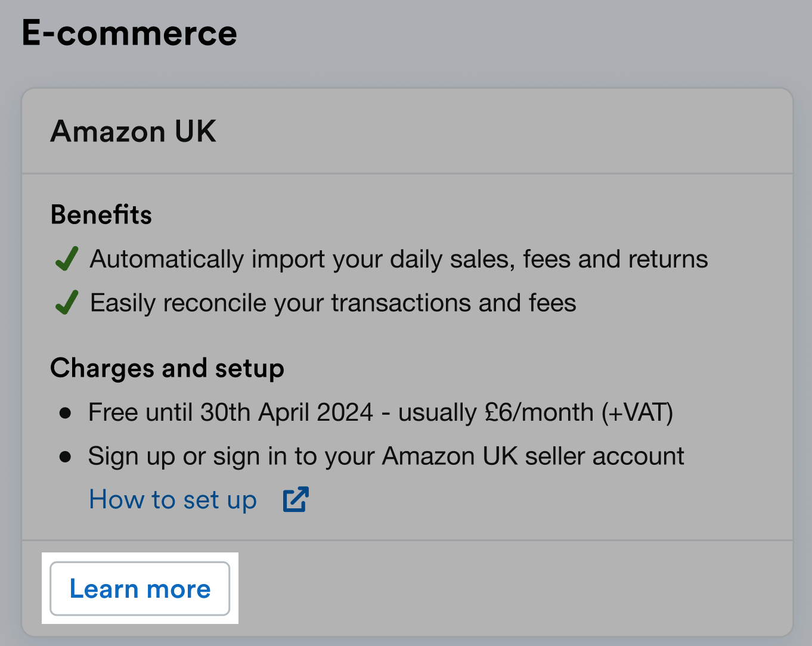
Task: Click the green checkmark next to daily sales benefit
Action: coord(67,259)
